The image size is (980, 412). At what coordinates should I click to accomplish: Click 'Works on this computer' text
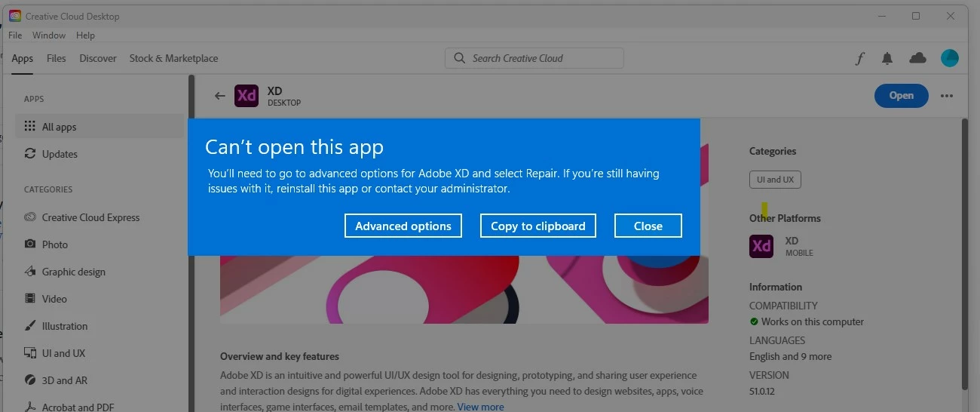click(x=813, y=321)
